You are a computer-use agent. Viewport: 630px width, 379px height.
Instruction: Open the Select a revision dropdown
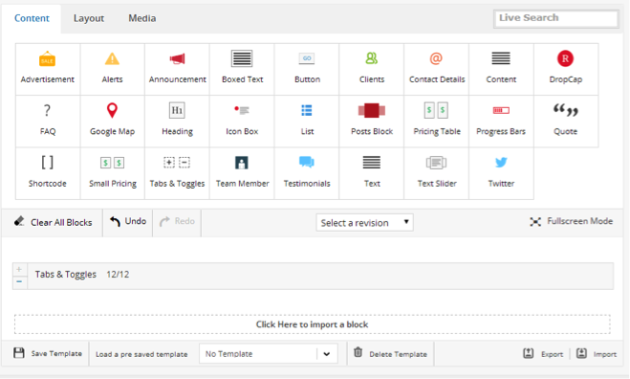point(364,223)
